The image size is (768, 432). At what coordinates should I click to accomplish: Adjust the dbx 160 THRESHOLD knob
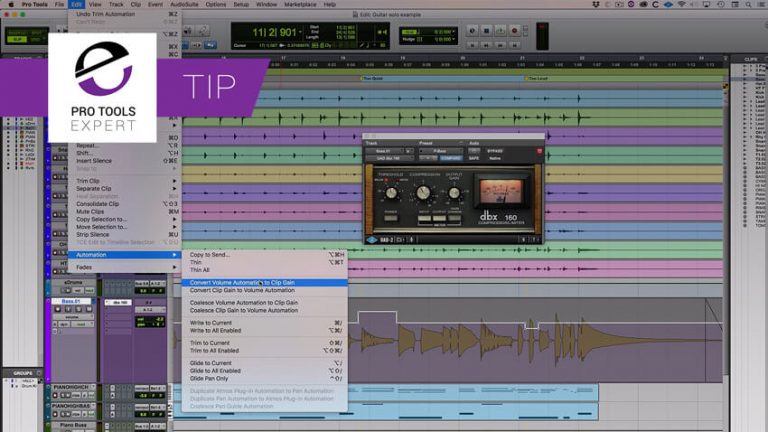tap(391, 193)
